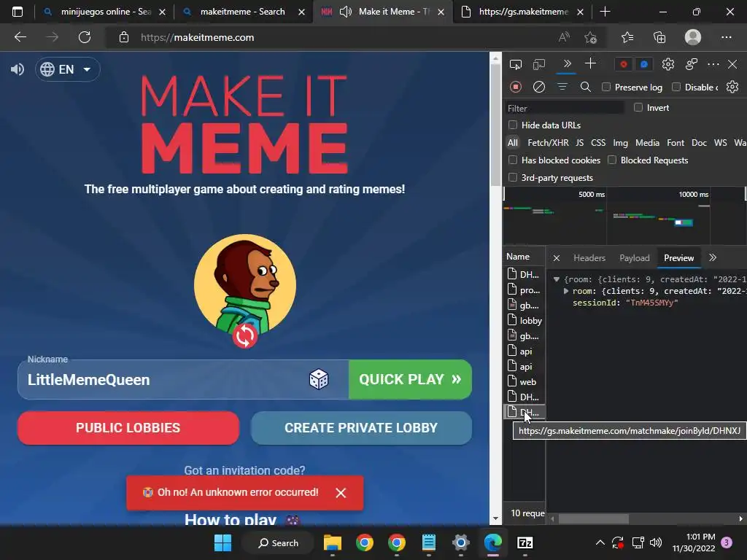Add a DevTools tool with plus icon
This screenshot has height=560, width=747.
(590, 63)
